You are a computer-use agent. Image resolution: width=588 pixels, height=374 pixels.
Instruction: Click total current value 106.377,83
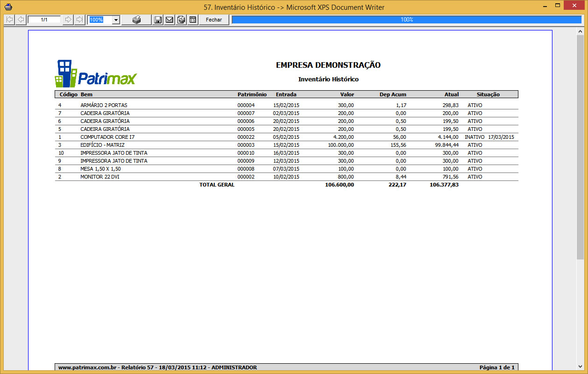[444, 185]
